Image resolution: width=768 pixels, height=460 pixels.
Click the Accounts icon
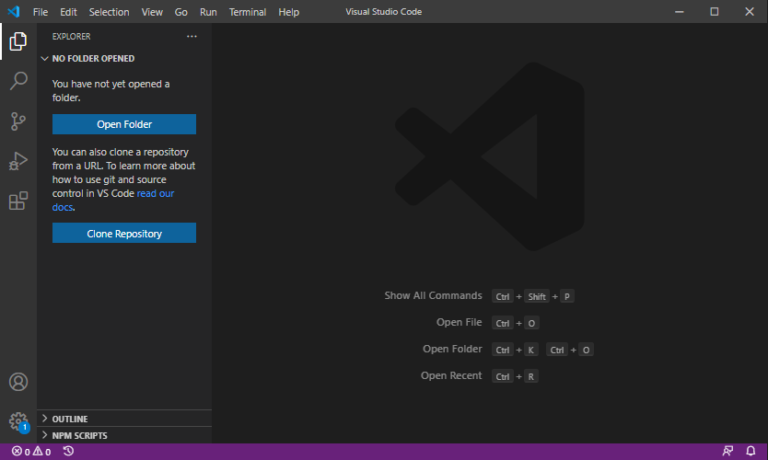(x=18, y=382)
